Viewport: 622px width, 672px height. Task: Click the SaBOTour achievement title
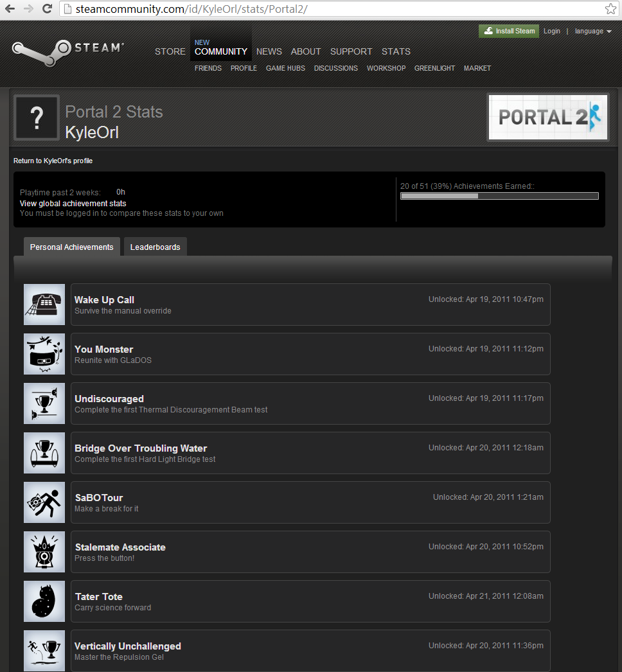tap(99, 497)
